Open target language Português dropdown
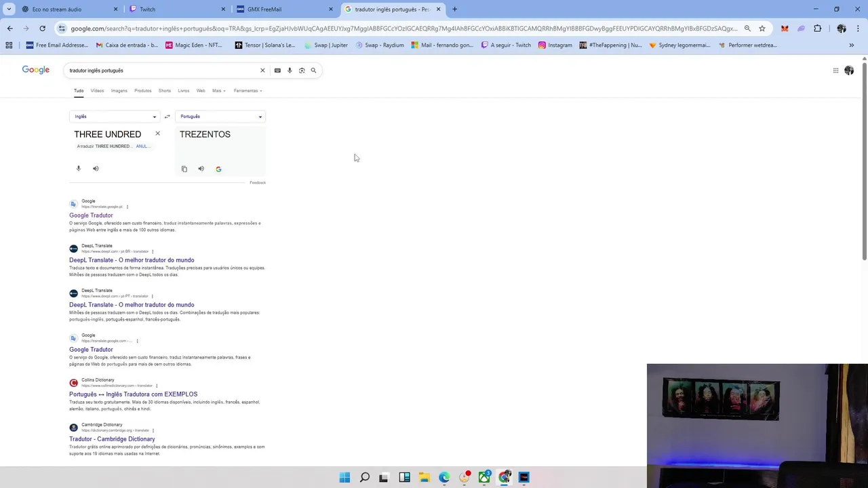The height and width of the screenshot is (488, 868). pyautogui.click(x=220, y=117)
